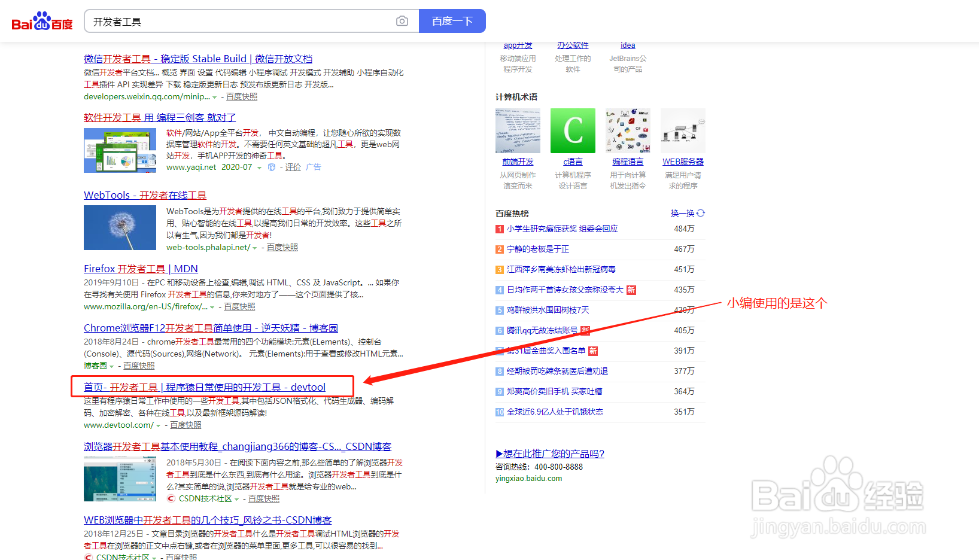Expand dropdown arrow after CSDN技术社区 source
Viewport: 979px width, 560px height.
click(x=237, y=499)
